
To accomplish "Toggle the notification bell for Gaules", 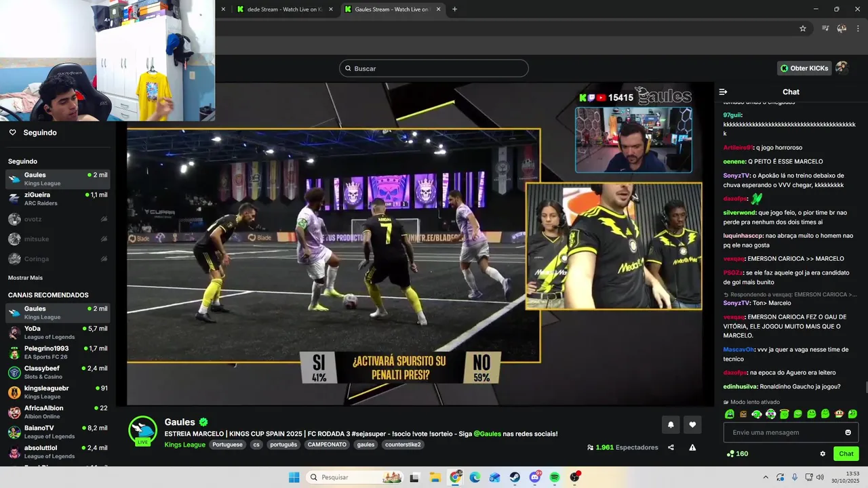I will (671, 425).
